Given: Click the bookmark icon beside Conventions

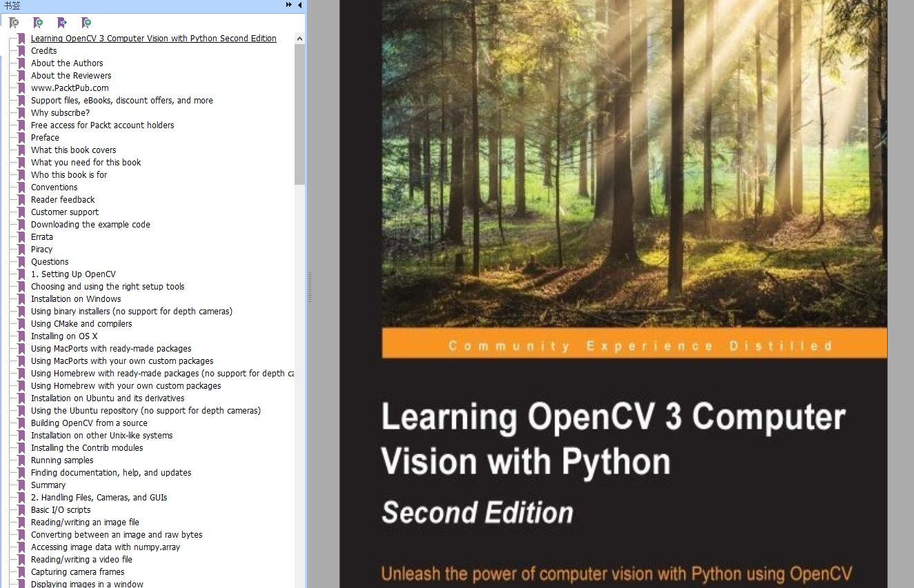Looking at the screenshot, I should click(22, 187).
